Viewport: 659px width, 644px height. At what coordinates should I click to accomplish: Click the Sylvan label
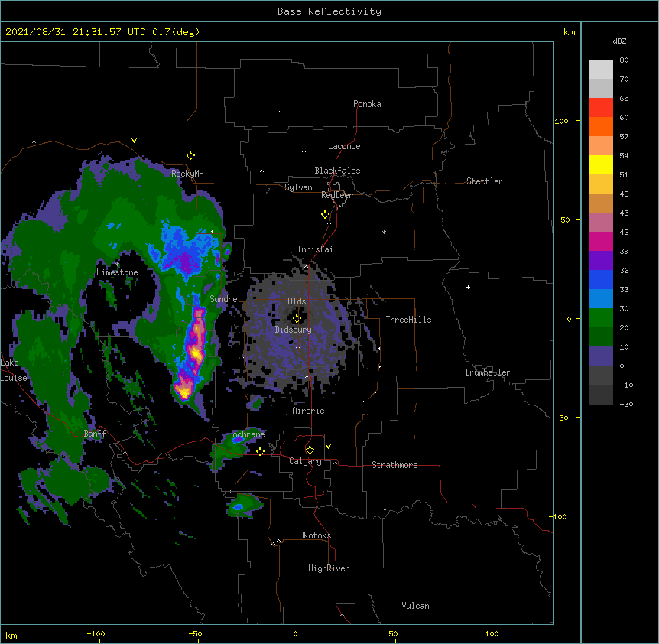(x=298, y=187)
